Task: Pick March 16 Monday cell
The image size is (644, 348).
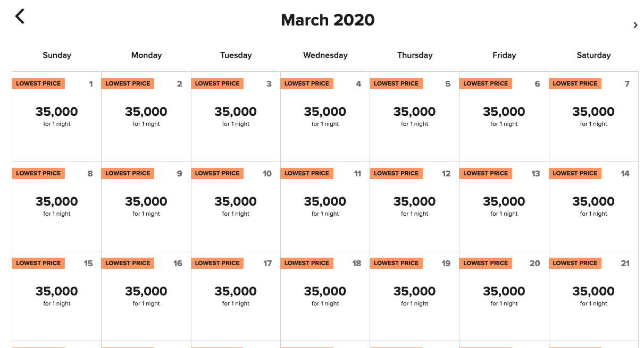Action: [146, 296]
